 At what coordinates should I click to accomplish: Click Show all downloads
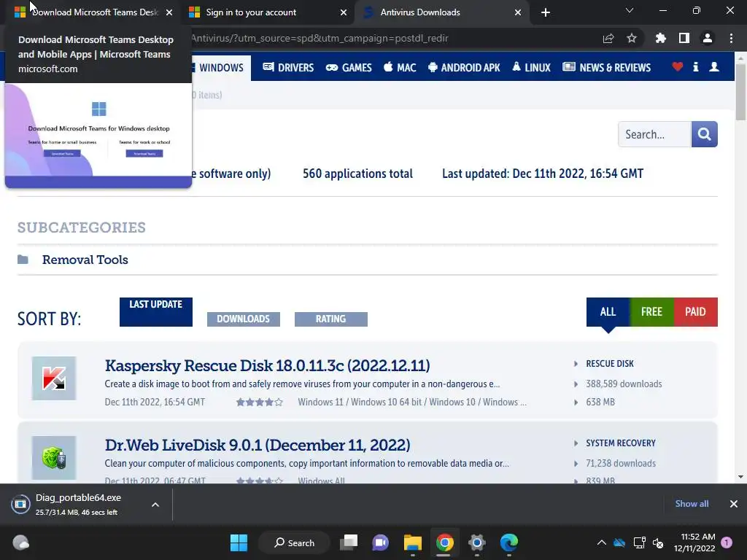[692, 504]
